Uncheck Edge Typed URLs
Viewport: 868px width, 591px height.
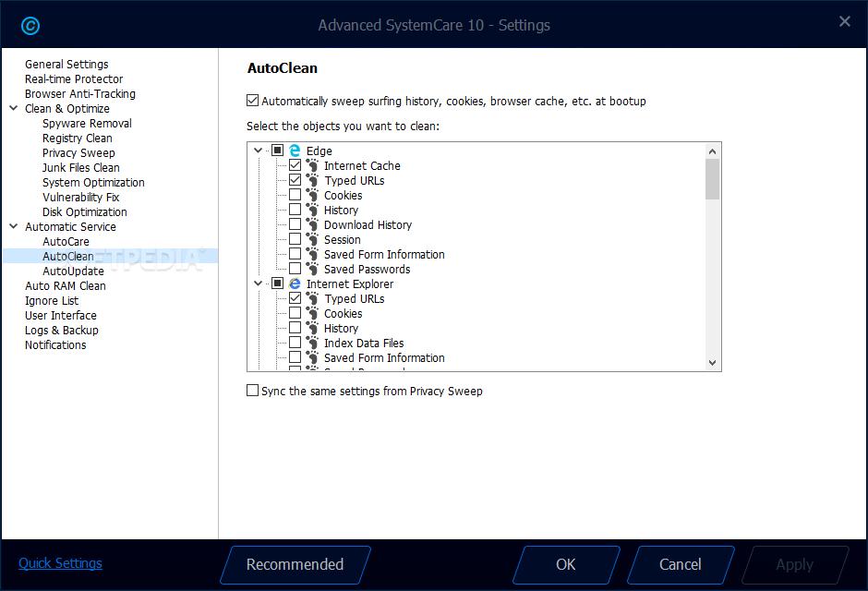coord(295,180)
